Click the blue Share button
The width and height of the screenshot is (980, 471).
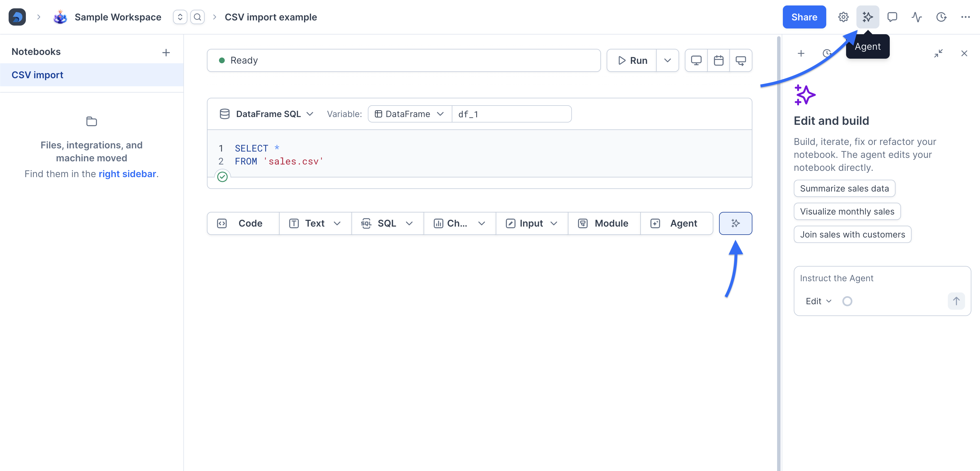pos(804,17)
